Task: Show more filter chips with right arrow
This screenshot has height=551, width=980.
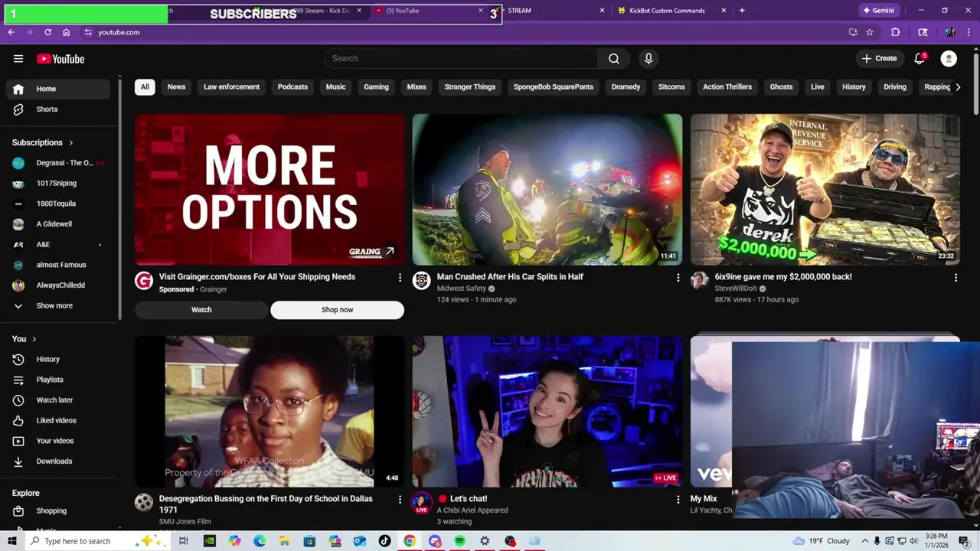Action: click(958, 87)
